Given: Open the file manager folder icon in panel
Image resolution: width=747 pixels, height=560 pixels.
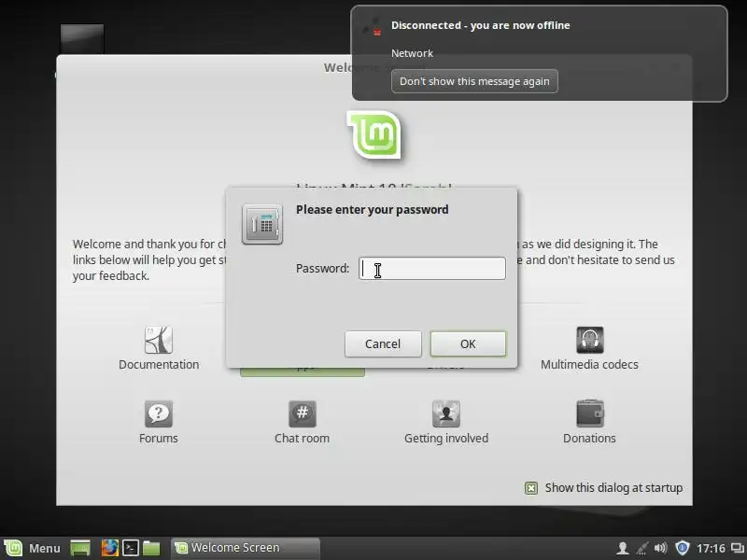Looking at the screenshot, I should pos(151,548).
